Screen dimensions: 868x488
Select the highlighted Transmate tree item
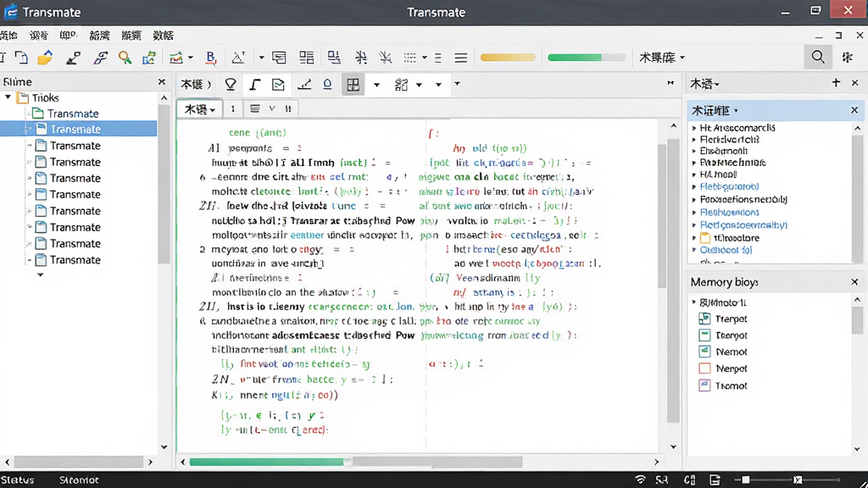(79, 129)
